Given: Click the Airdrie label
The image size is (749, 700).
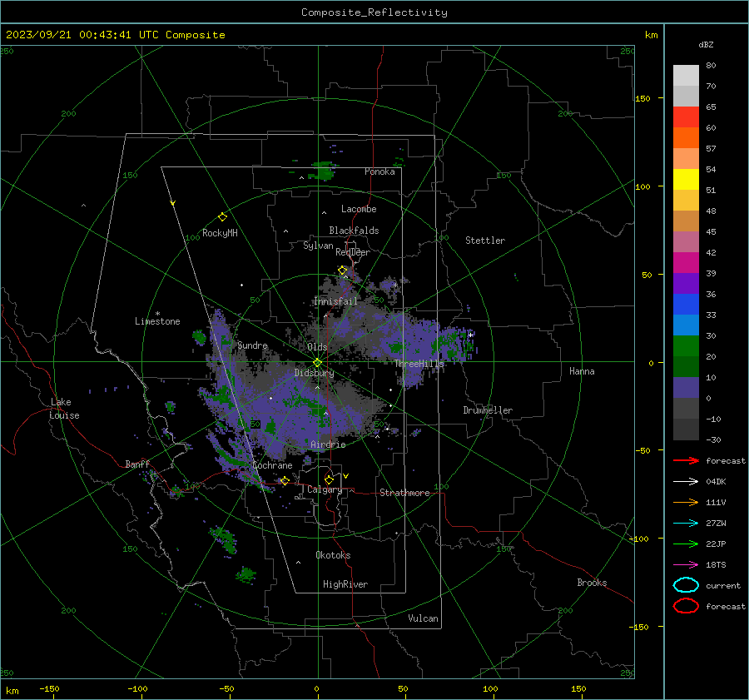Looking at the screenshot, I should pyautogui.click(x=328, y=444).
